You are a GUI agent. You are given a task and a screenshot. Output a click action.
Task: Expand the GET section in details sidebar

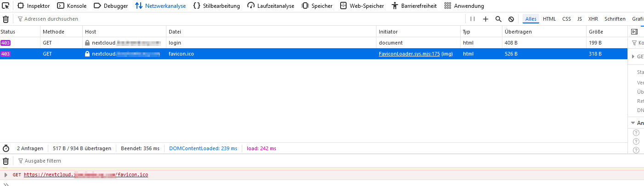click(633, 56)
